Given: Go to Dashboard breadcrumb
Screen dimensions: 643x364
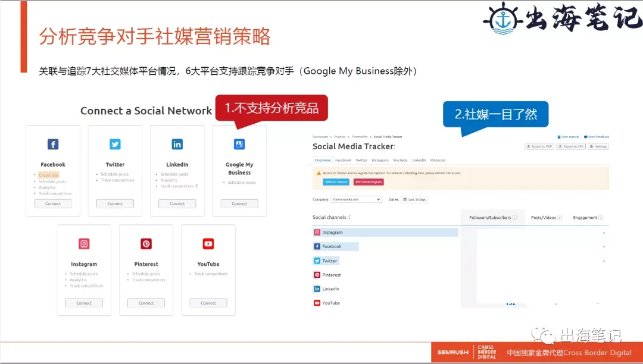Looking at the screenshot, I should (320, 137).
